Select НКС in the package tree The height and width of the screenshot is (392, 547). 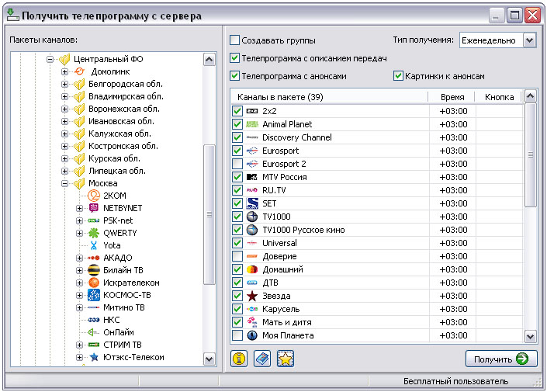(x=111, y=320)
